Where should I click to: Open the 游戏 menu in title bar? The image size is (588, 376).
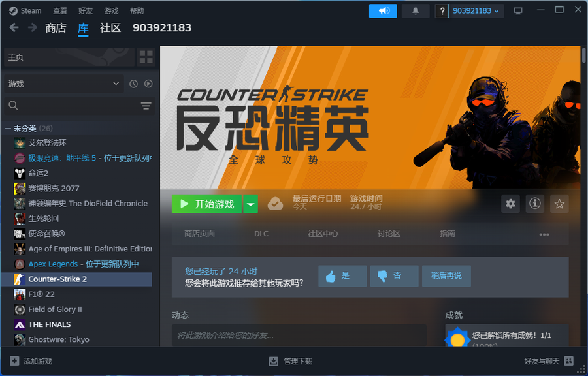(111, 11)
